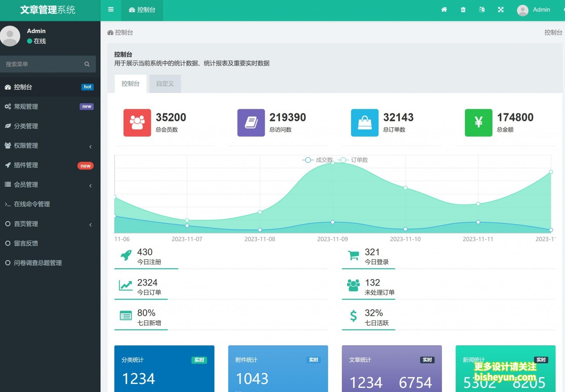Click the leaf icon of 分类管理
The height and width of the screenshot is (392, 565).
(x=8, y=126)
